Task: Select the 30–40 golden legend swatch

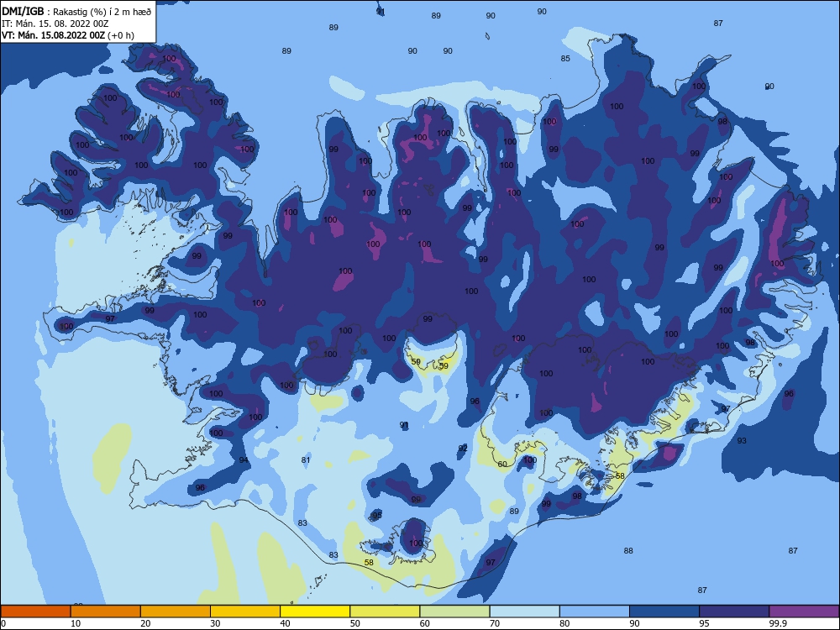Action: pyautogui.click(x=245, y=612)
